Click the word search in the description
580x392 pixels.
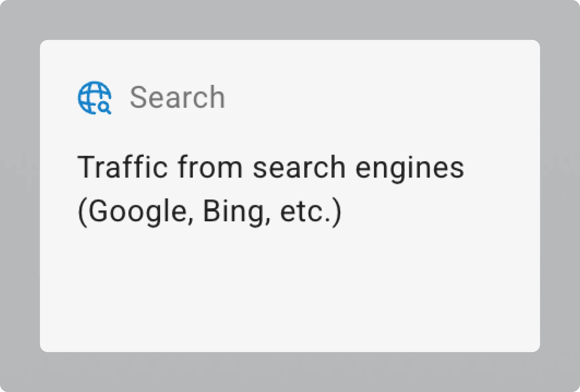click(299, 167)
